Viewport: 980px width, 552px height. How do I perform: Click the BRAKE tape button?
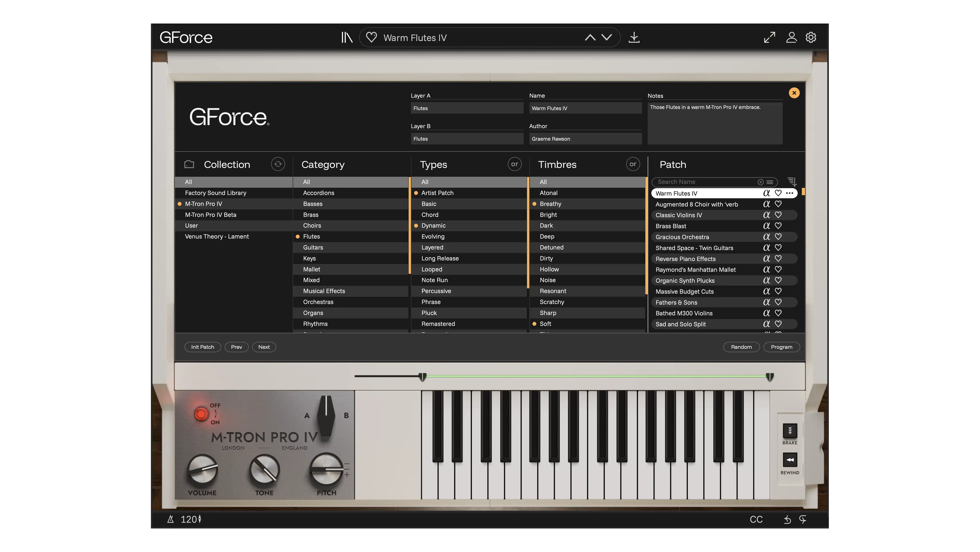(x=790, y=431)
